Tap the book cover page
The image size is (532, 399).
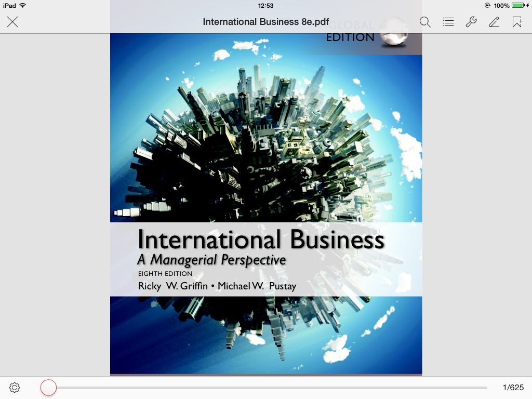(x=266, y=204)
